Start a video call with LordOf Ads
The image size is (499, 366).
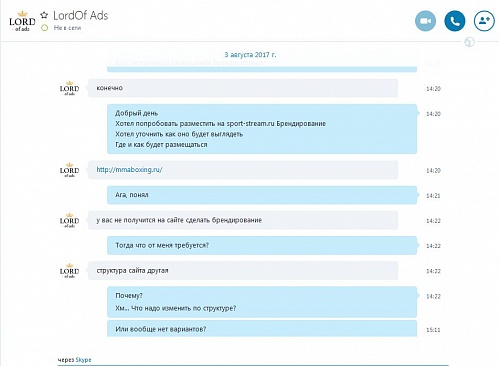pyautogui.click(x=425, y=21)
